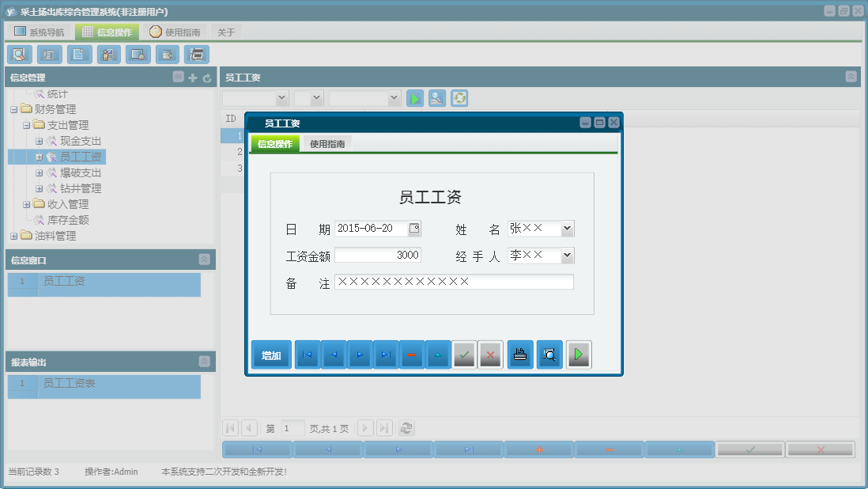Delete the current record with the red minus icon
Screen dimensions: 868x489
(x=411, y=354)
